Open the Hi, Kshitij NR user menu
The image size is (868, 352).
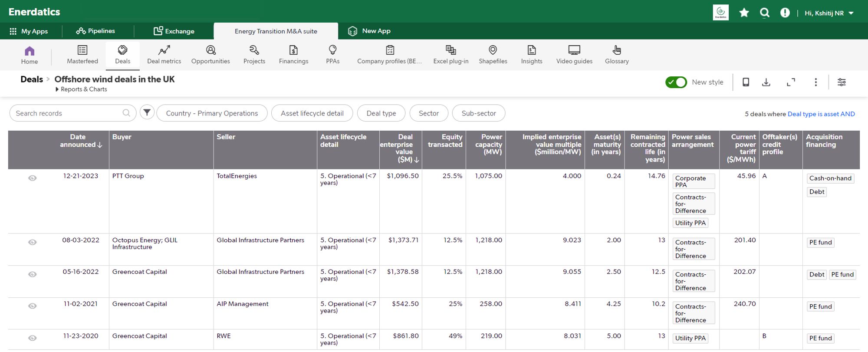coord(829,13)
